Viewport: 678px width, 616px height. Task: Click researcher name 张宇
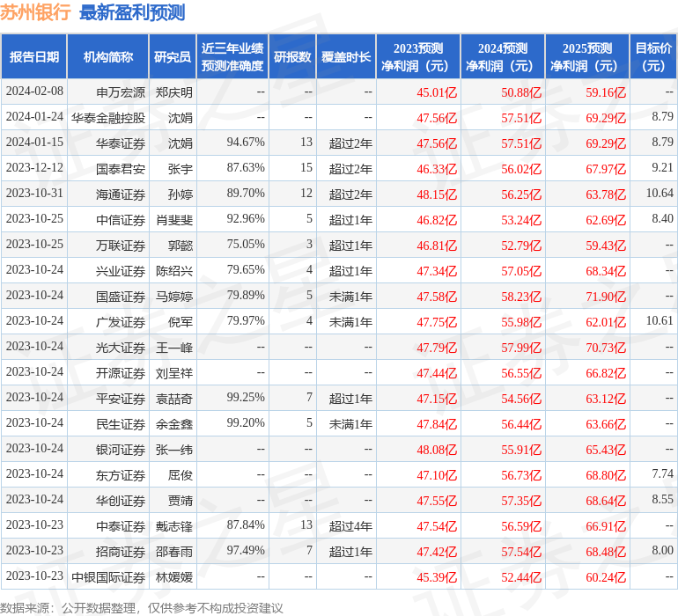pyautogui.click(x=181, y=169)
